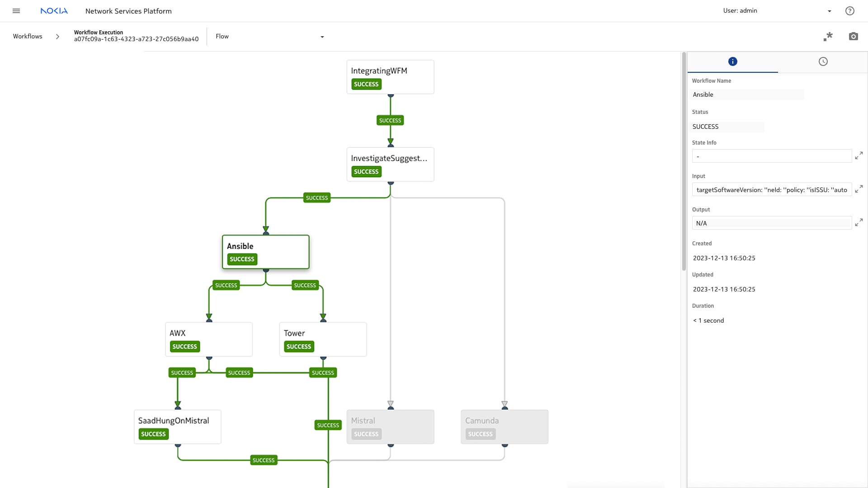
Task: Click SUCCESS edge label under SaadHungOnMistral
Action: (264, 460)
